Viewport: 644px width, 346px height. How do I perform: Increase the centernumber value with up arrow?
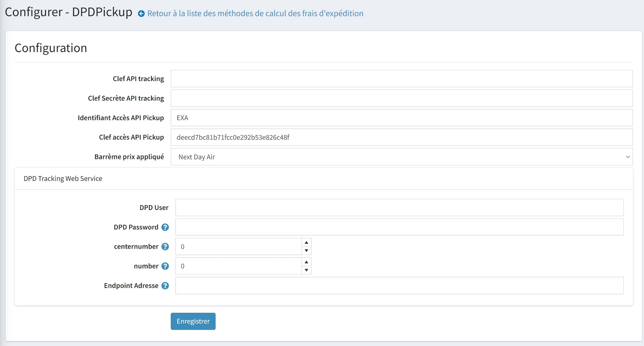[x=306, y=242]
